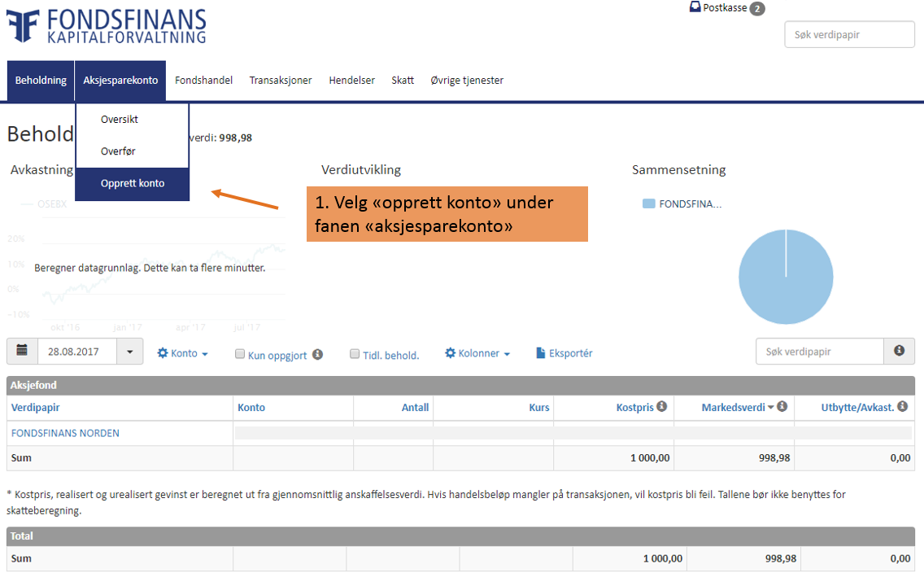Click the FONDSFINA... legend color swatch

coord(649,204)
